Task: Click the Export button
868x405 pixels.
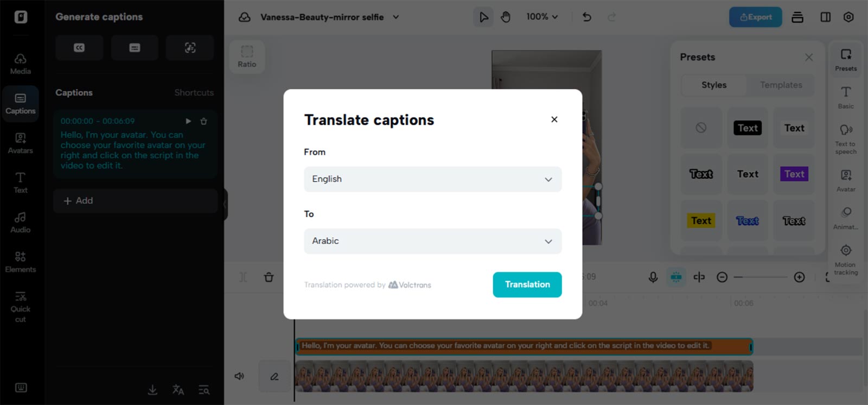Action: [x=755, y=17]
